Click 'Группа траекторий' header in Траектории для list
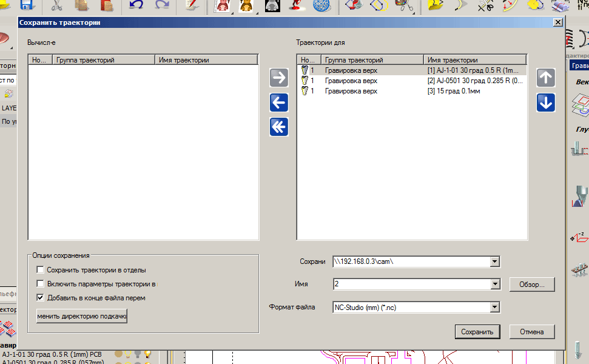Viewport: 589px width, 364px height. [372, 59]
